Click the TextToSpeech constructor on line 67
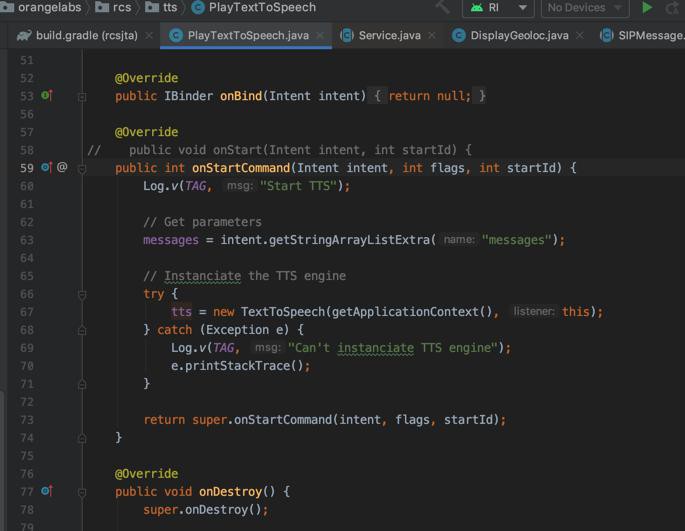Viewport: 685px width, 531px height. click(283, 312)
